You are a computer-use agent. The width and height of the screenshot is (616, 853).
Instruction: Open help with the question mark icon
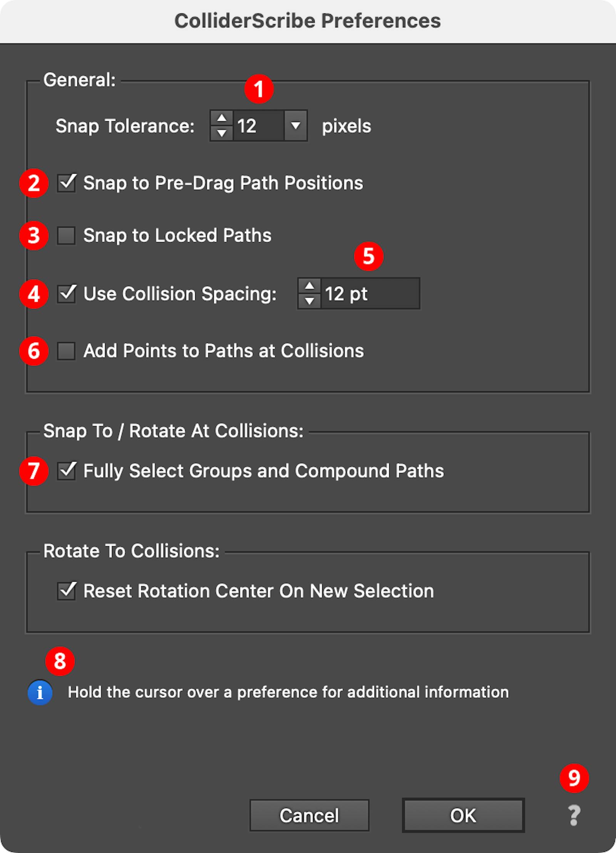point(573,815)
